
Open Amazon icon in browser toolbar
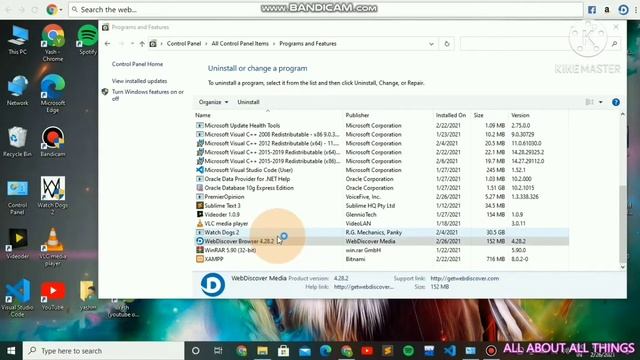pos(607,10)
